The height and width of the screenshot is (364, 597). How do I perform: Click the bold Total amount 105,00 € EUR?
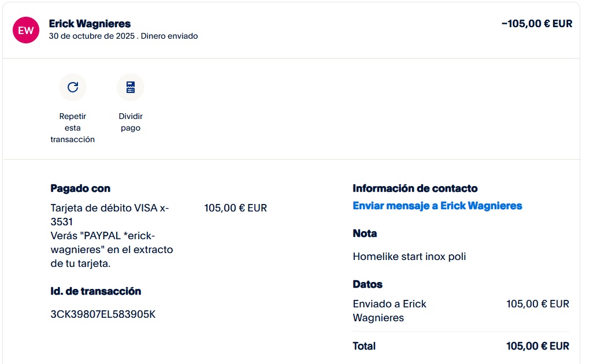point(537,346)
